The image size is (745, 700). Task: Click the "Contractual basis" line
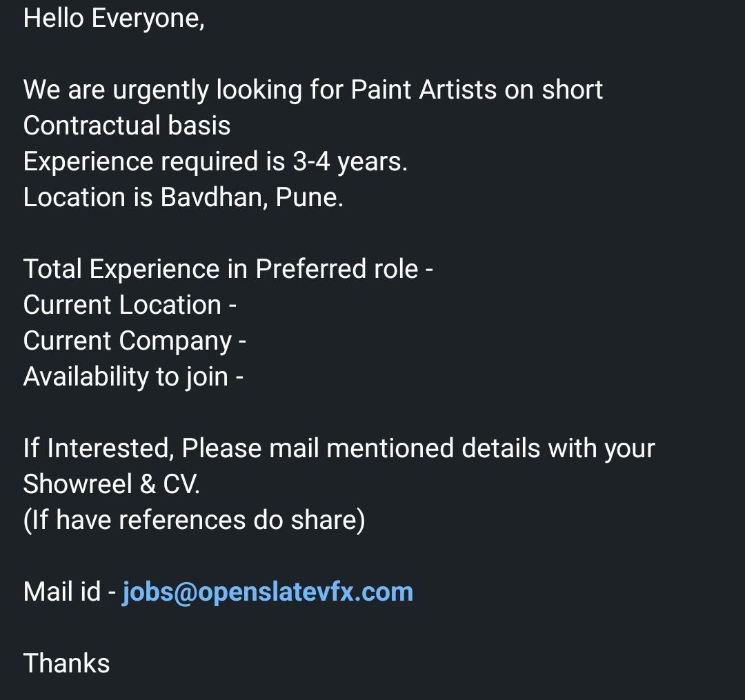point(127,126)
